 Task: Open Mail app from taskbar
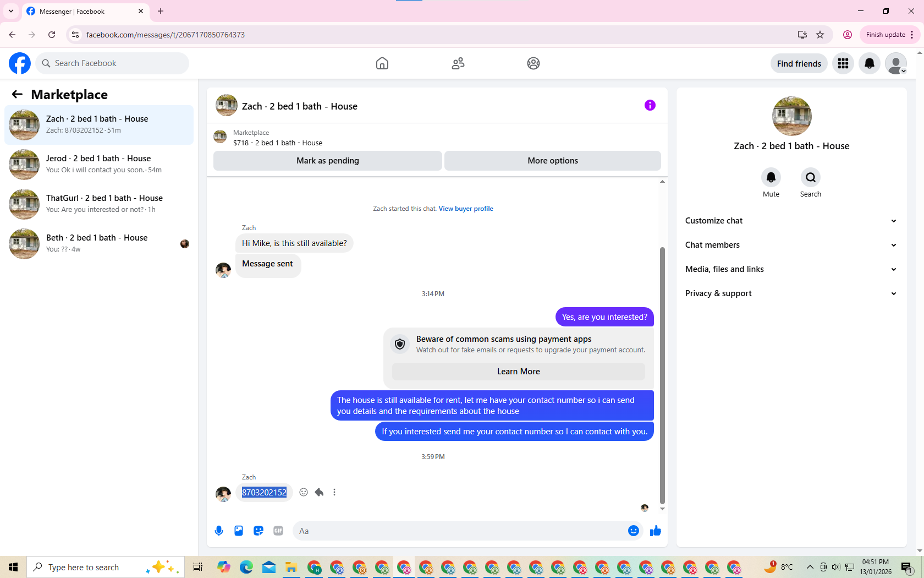click(269, 567)
